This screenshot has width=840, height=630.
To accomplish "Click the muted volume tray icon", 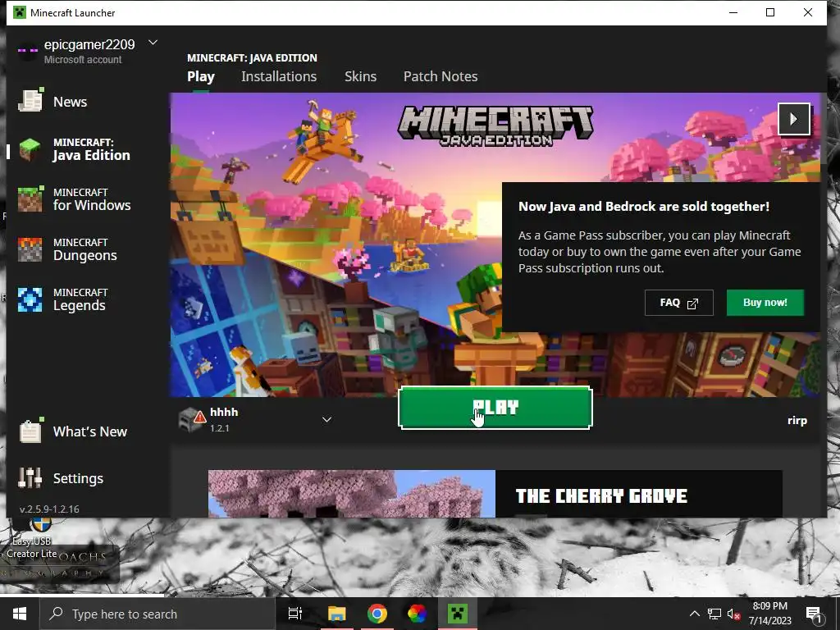I will click(x=733, y=614).
